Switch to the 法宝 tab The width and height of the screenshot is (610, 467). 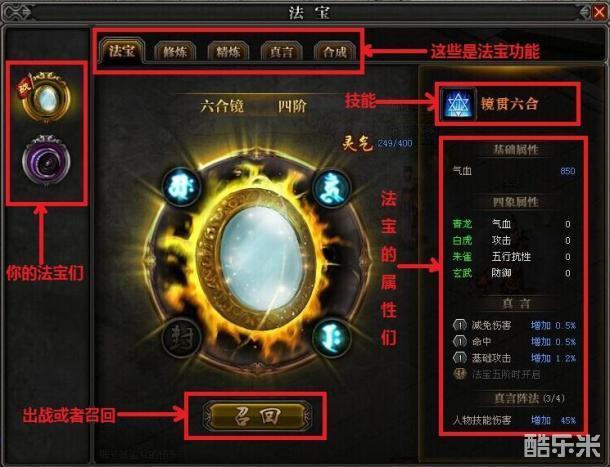pos(122,51)
